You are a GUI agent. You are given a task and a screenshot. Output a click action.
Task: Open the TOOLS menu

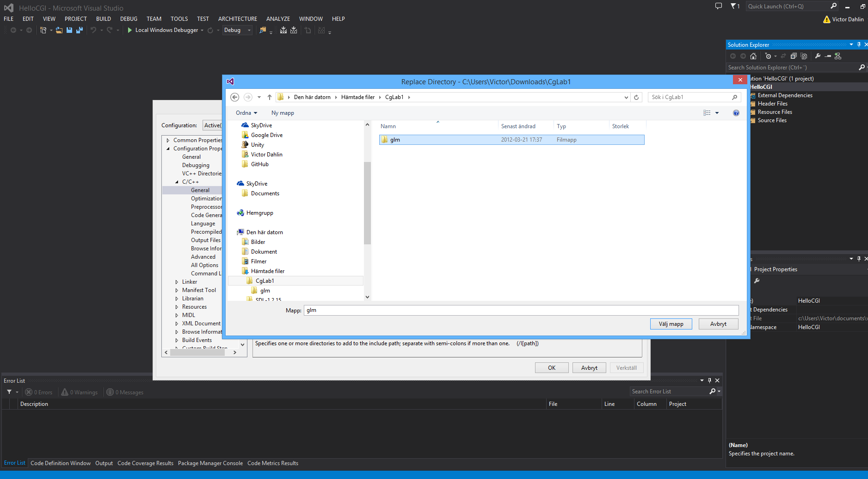(179, 19)
